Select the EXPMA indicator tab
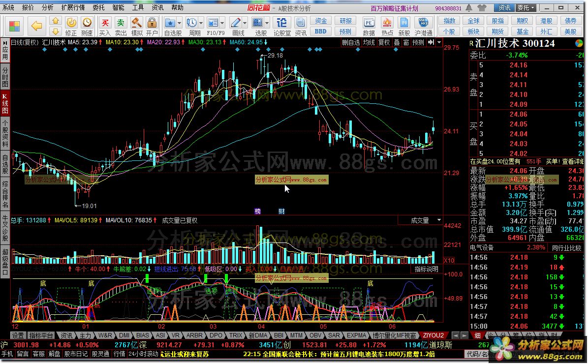 pos(356,335)
